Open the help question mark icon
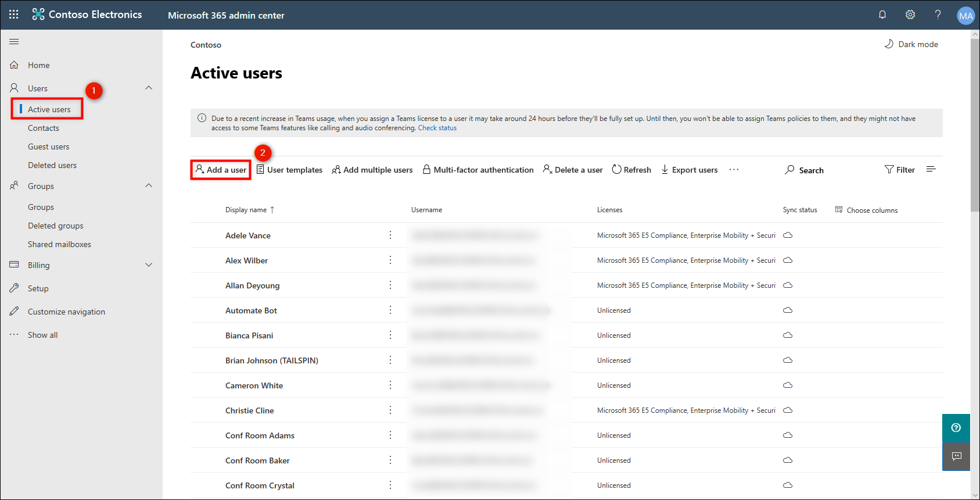Image resolution: width=980 pixels, height=500 pixels. coord(938,15)
